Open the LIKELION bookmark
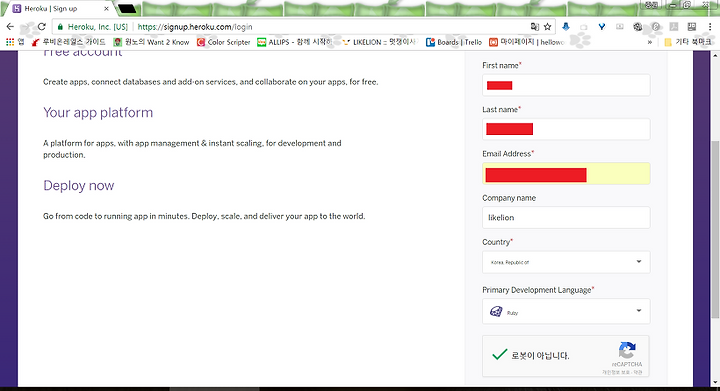Screen dimensions: 720x391 point(379,42)
